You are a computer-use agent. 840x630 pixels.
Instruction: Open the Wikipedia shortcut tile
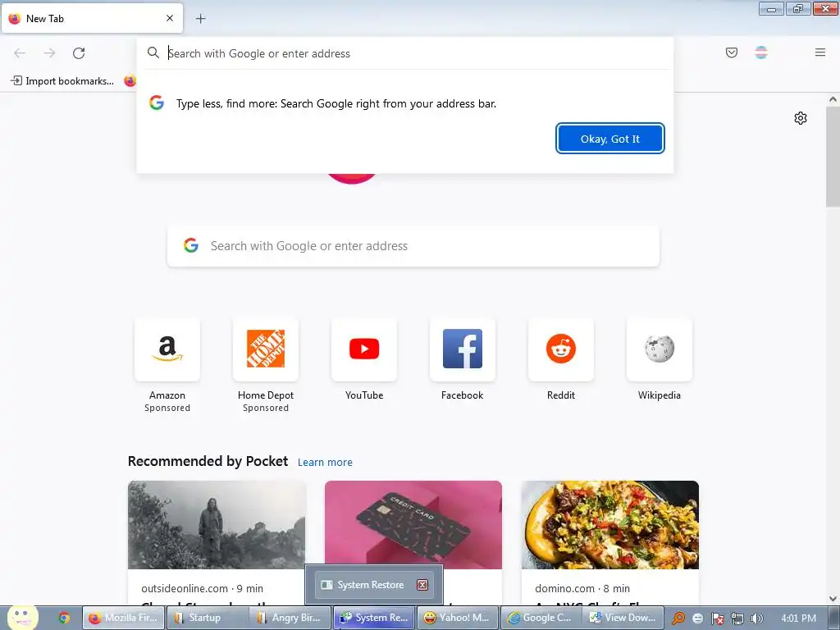pyautogui.click(x=660, y=349)
